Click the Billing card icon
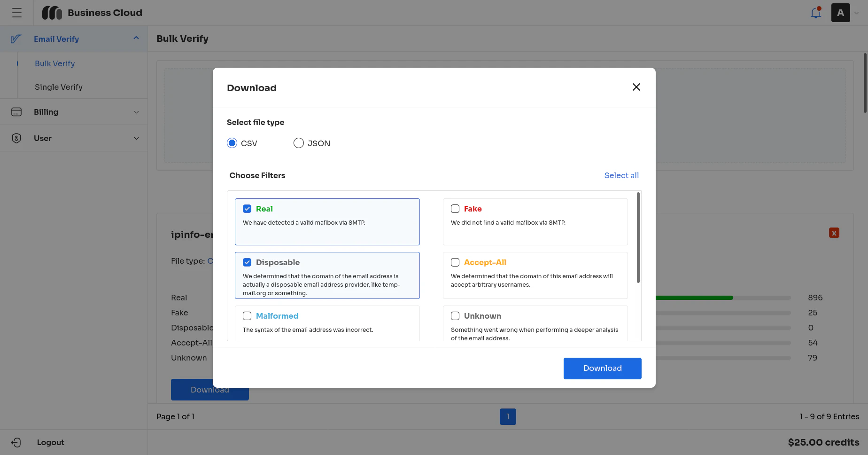This screenshot has height=455, width=868. 16,112
